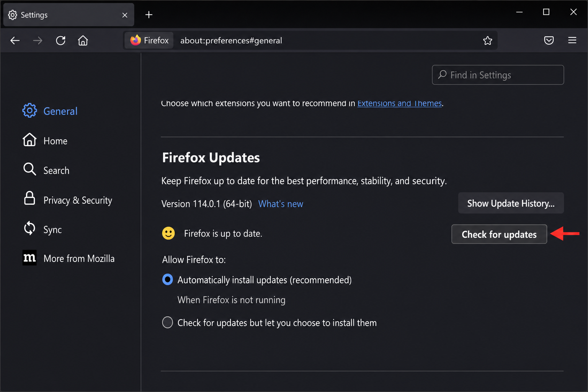
Task: Go back with the back arrow
Action: (x=15, y=41)
